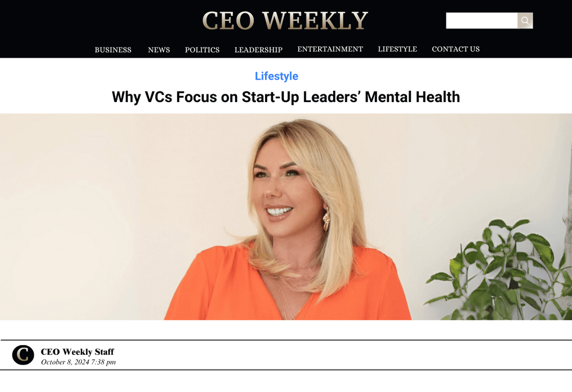Open the ENTERTAINMENT menu item
Image resolution: width=572 pixels, height=392 pixels.
click(330, 49)
